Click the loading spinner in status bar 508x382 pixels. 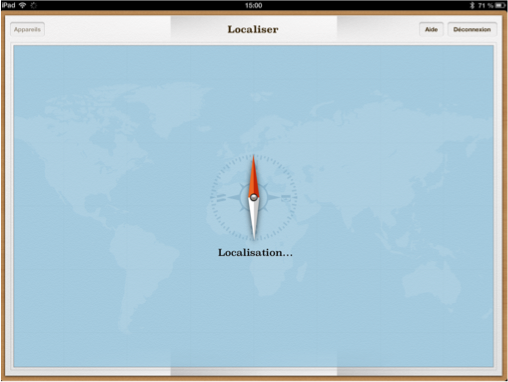(x=34, y=5)
